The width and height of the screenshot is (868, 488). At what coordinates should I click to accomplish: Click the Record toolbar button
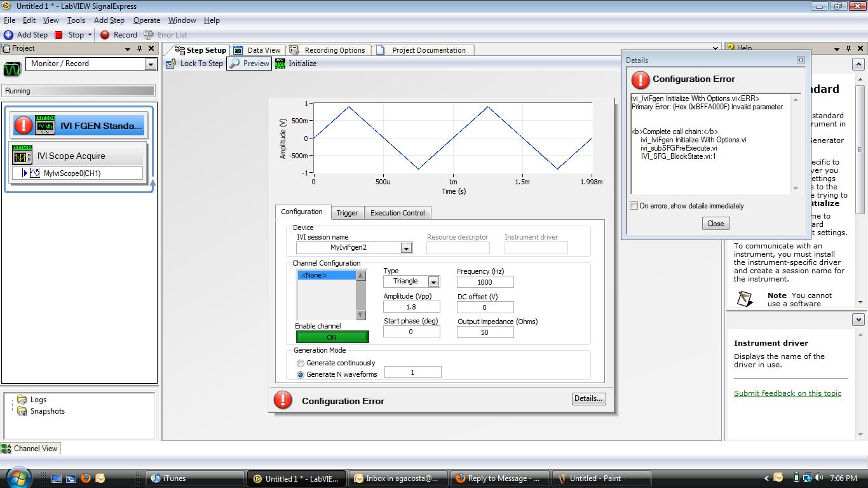119,35
